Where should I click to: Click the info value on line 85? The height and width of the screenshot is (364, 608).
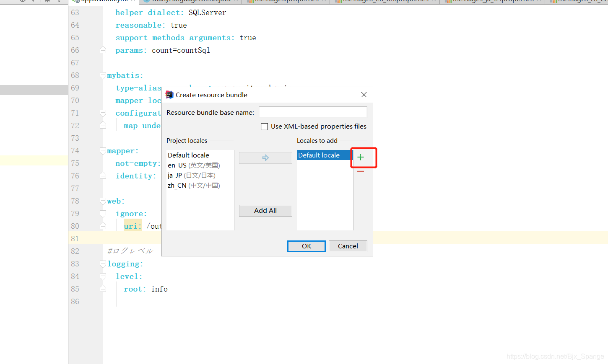pos(159,289)
